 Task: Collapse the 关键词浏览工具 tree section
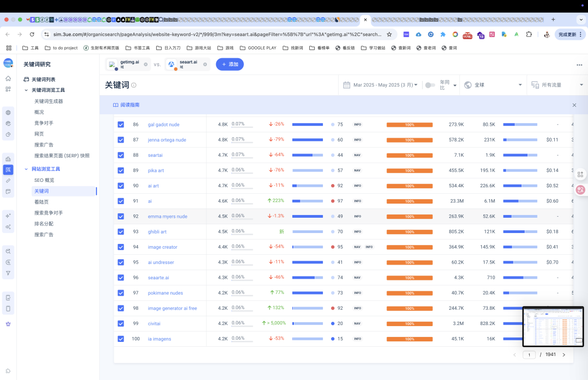point(26,90)
